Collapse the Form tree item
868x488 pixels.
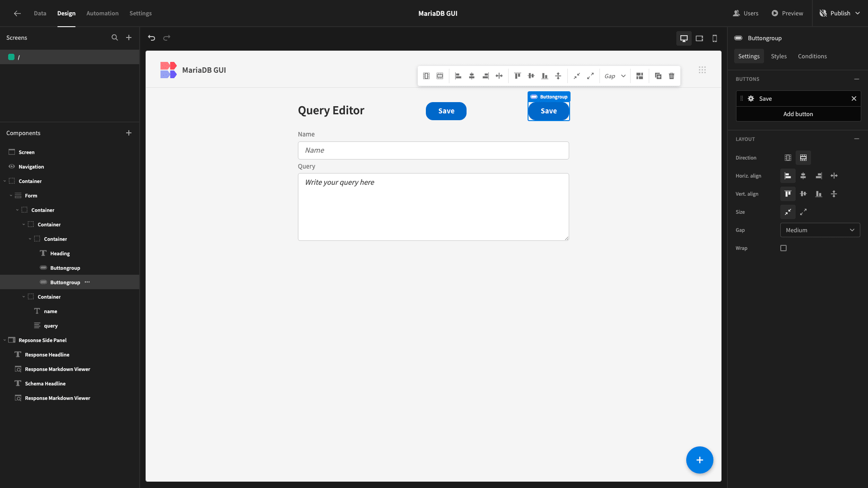pyautogui.click(x=11, y=196)
